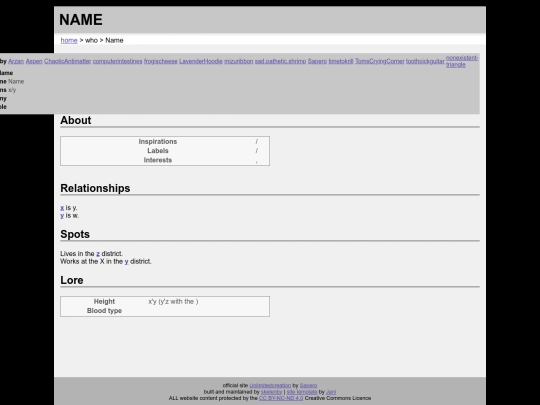This screenshot has width=540, height=405.
Task: Open the z district link in 'Lives in the'
Action: click(x=98, y=253)
